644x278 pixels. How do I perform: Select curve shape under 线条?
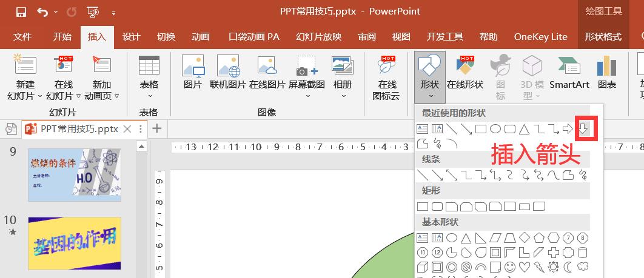553,176
